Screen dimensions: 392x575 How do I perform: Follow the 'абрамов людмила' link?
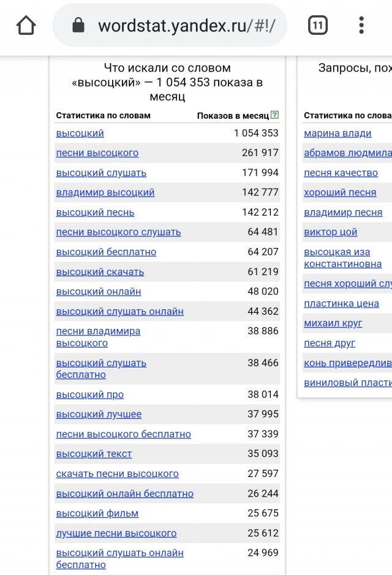tap(348, 153)
